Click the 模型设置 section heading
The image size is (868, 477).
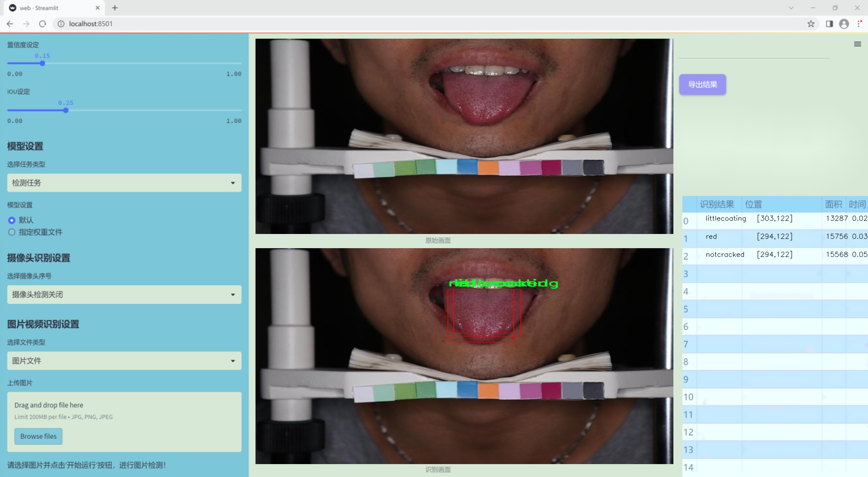pyautogui.click(x=25, y=146)
